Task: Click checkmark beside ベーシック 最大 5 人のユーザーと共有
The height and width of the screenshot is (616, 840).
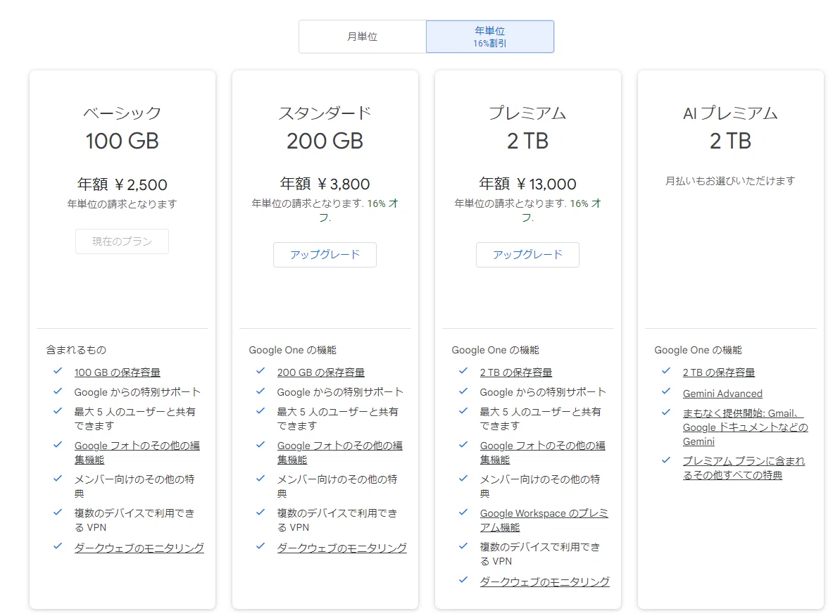Action: 58,411
